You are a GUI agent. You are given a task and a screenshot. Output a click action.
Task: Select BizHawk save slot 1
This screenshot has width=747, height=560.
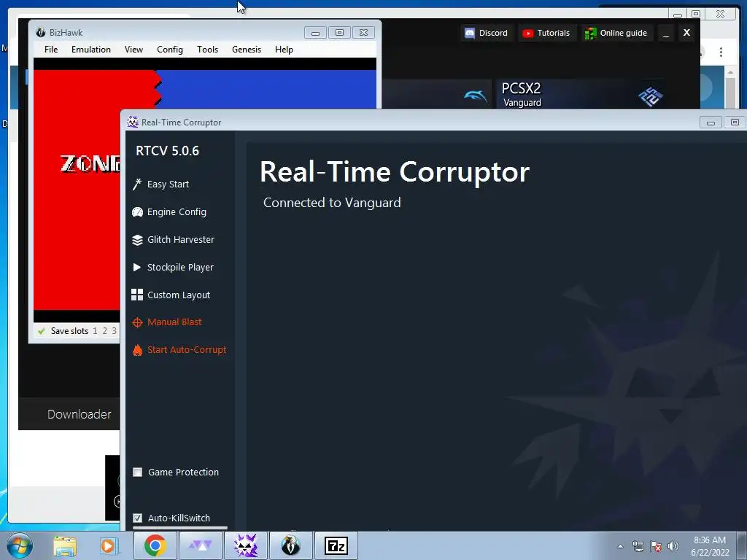click(x=96, y=330)
